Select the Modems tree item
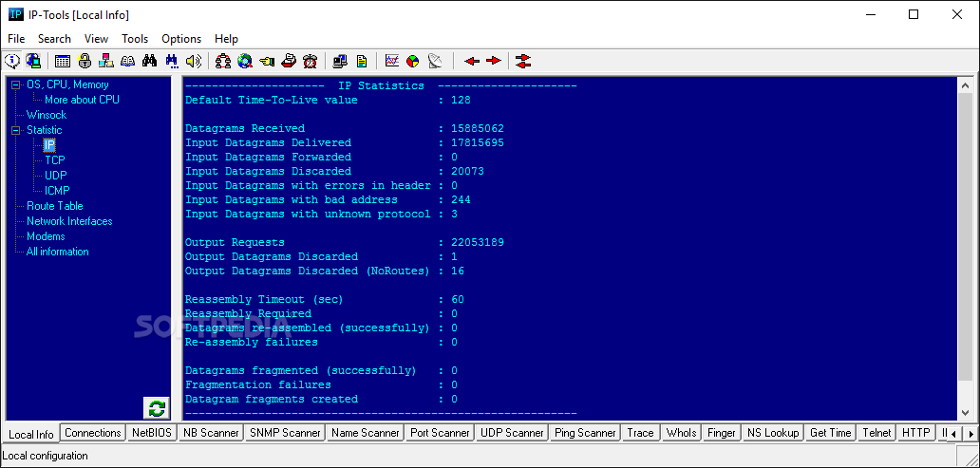980x468 pixels. [46, 236]
